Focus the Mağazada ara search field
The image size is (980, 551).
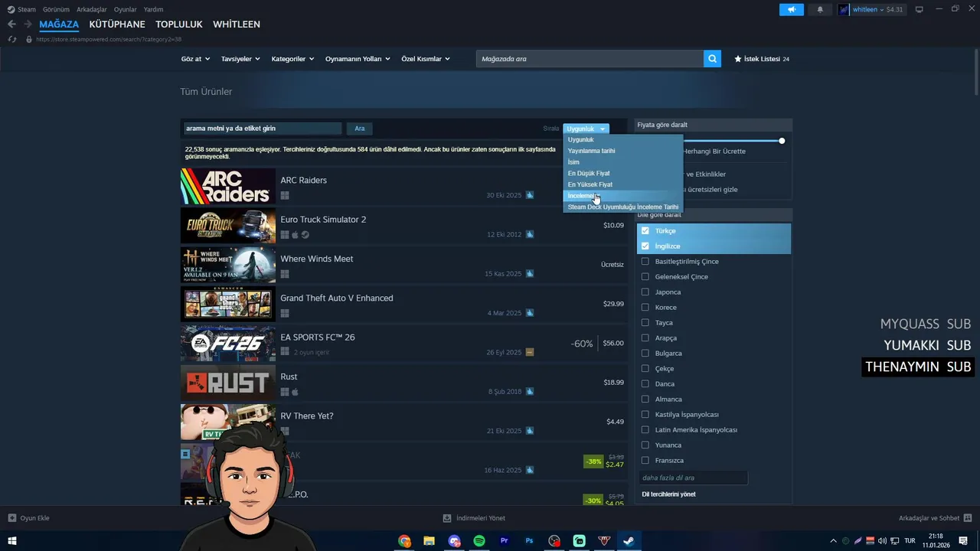[590, 59]
